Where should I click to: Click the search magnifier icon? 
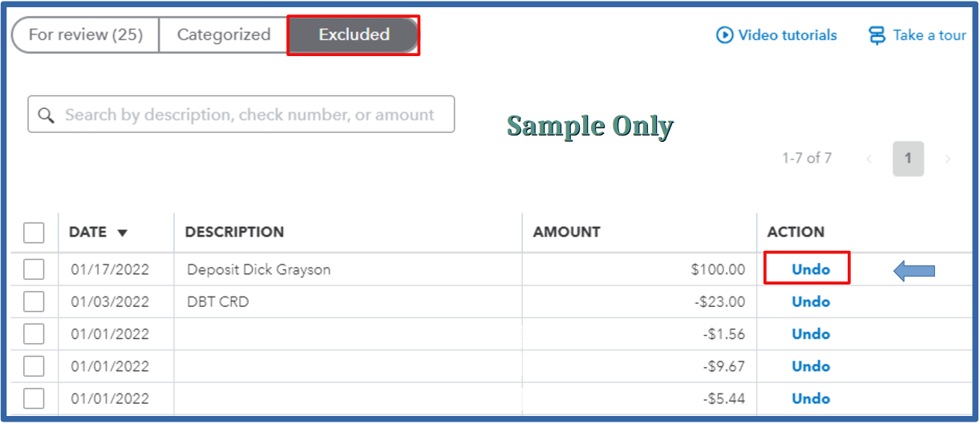(46, 115)
